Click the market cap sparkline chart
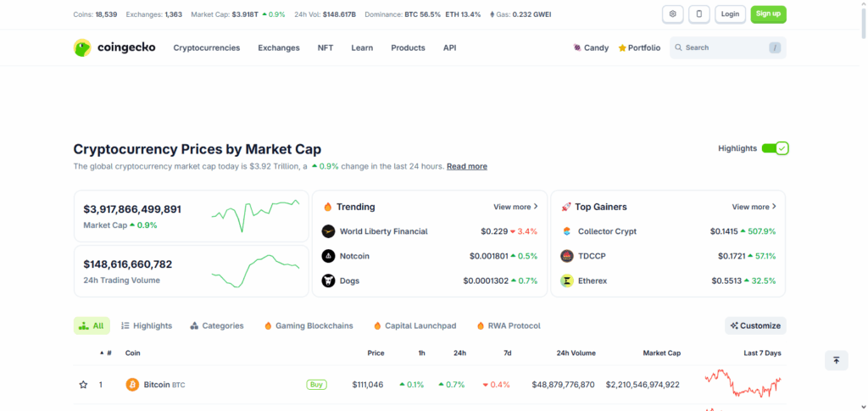The width and height of the screenshot is (868, 411). click(255, 215)
